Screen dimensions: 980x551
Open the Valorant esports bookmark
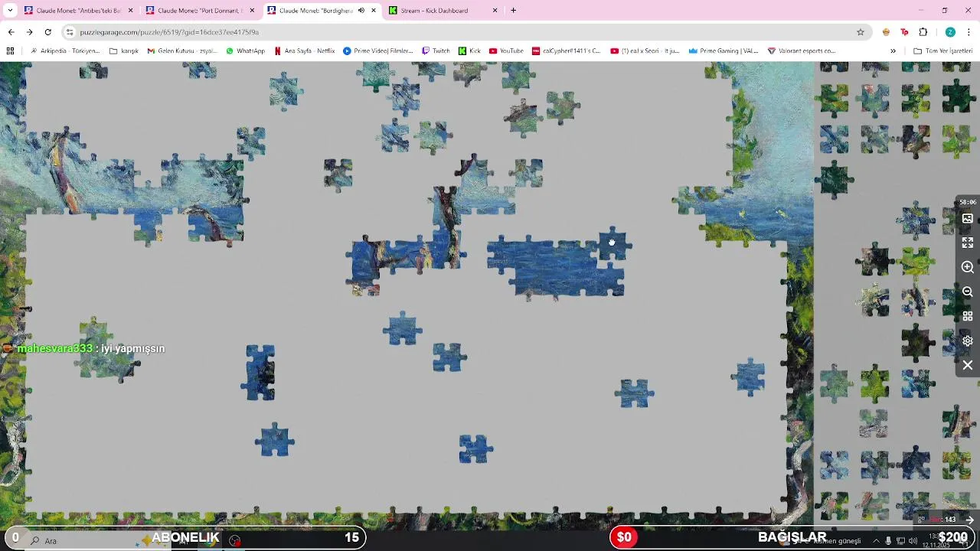pyautogui.click(x=801, y=51)
